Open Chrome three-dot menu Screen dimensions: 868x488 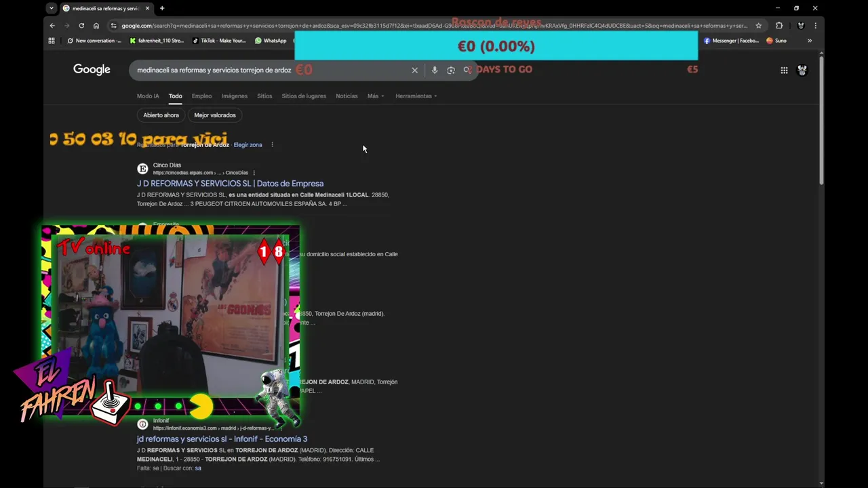(815, 26)
